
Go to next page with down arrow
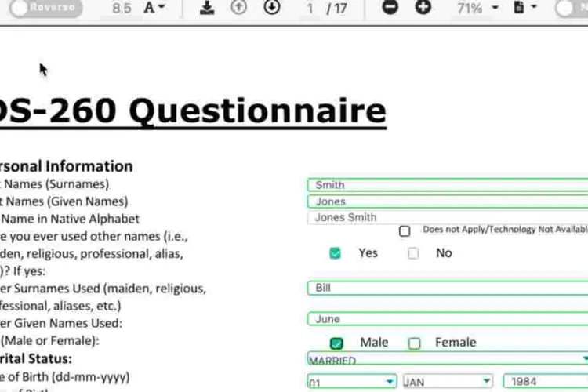272,7
